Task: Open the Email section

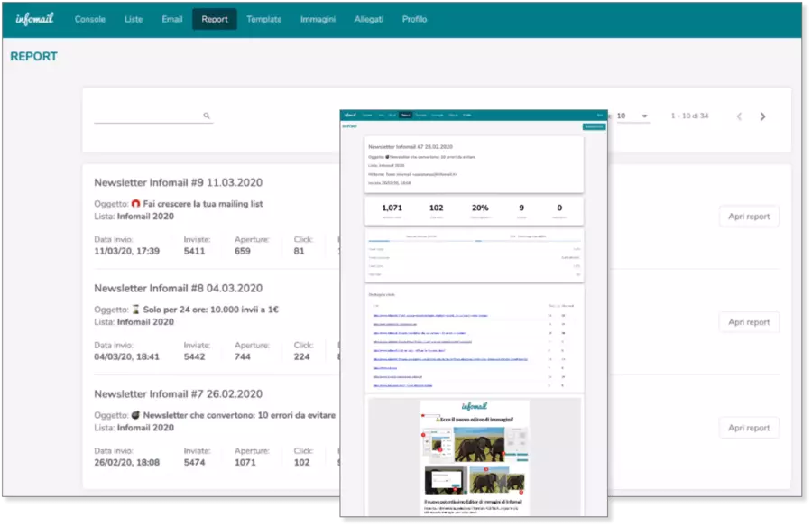Action: [172, 19]
